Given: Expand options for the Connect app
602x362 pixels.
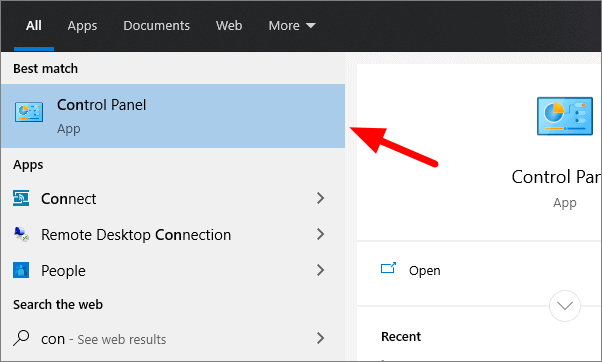Looking at the screenshot, I should click(x=321, y=198).
